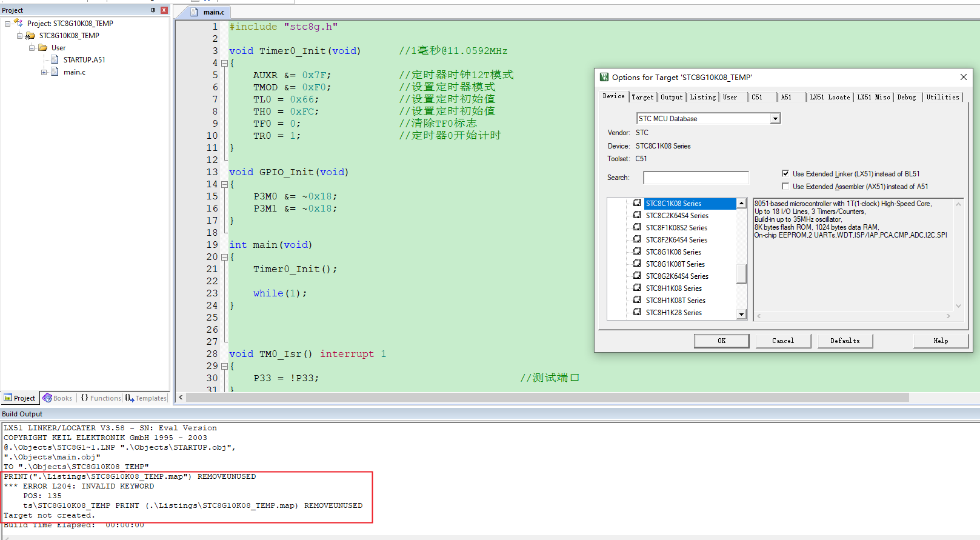Viewport: 980px width, 540px height.
Task: Open the Books bottom tab
Action: tap(58, 398)
